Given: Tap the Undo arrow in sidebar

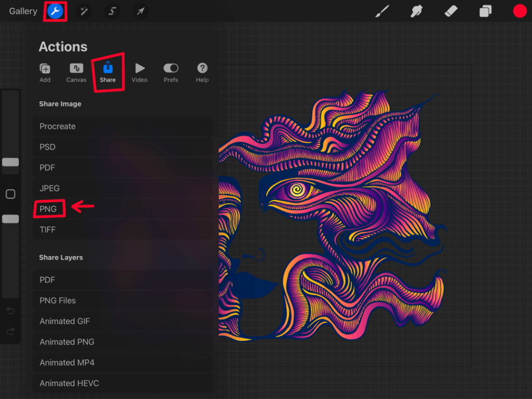Looking at the screenshot, I should point(10,310).
